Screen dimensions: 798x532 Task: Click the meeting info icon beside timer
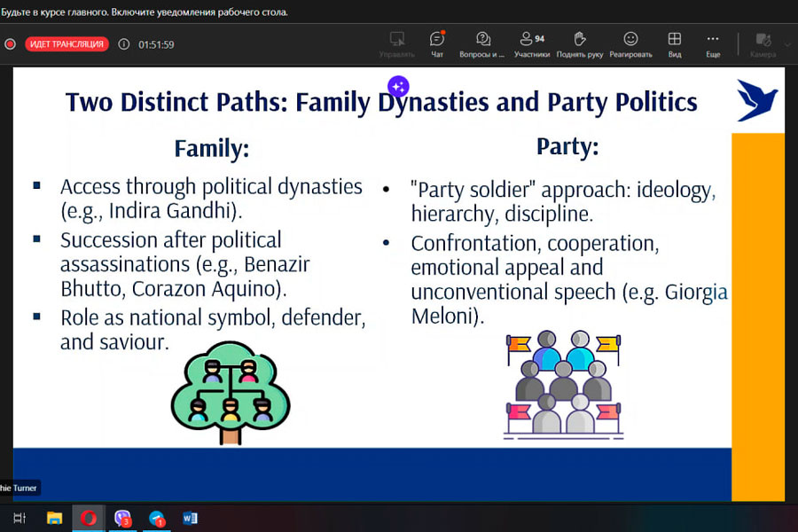(x=123, y=44)
